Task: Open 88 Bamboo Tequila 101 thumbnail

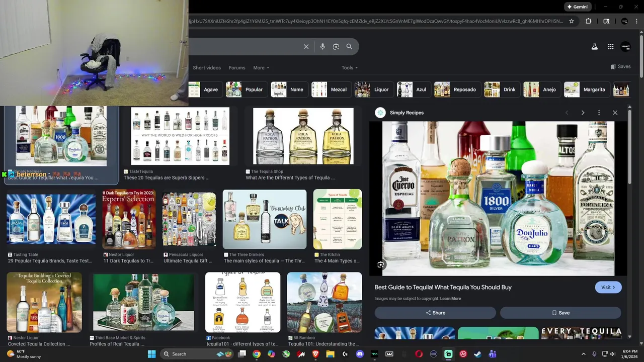Action: coord(325,302)
